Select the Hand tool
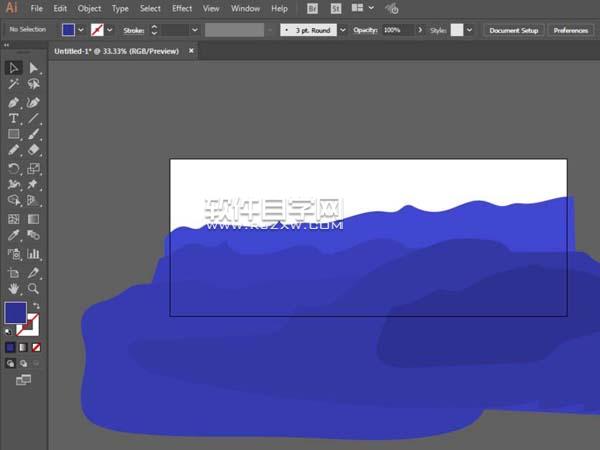 [14, 288]
